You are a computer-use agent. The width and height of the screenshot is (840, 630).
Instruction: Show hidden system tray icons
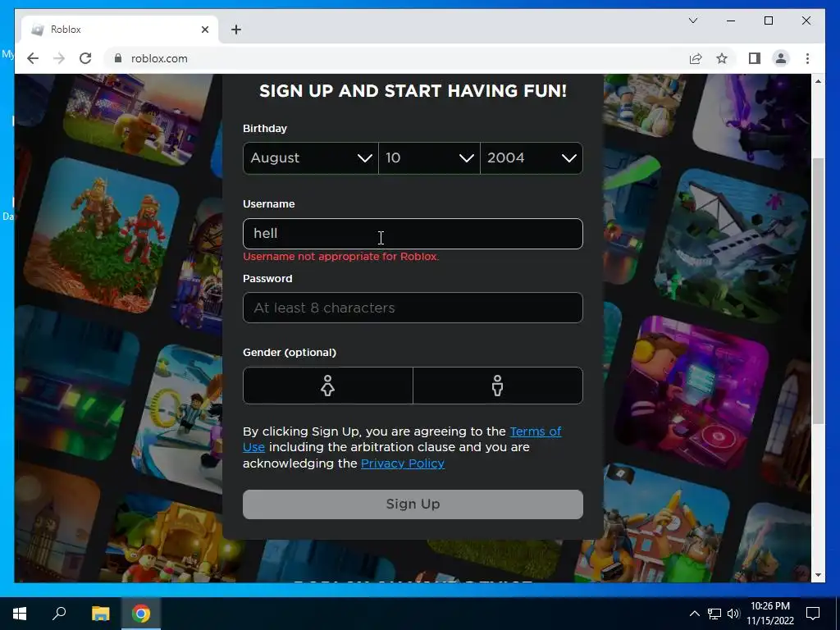point(694,614)
